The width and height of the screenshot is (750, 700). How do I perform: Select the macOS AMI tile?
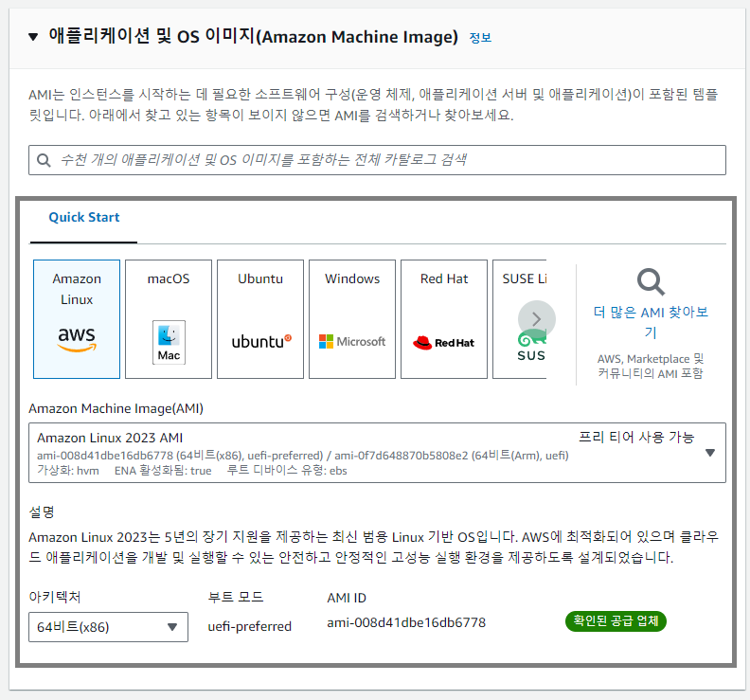(x=169, y=319)
